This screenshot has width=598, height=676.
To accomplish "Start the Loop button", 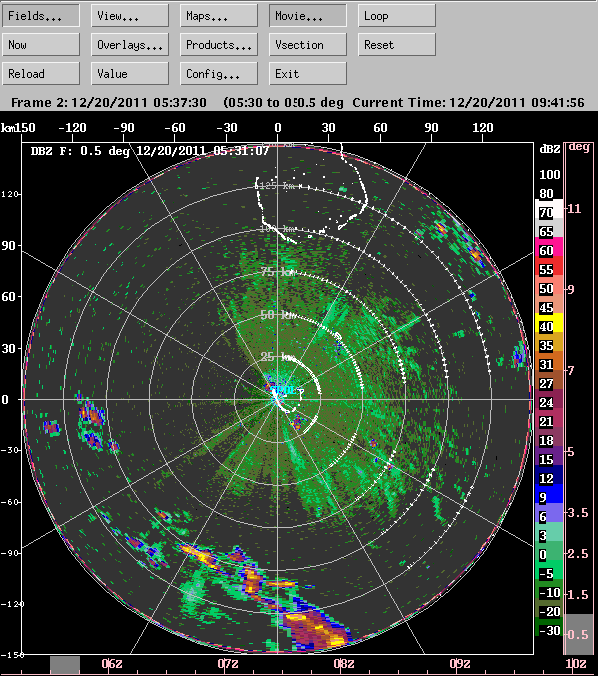I will [x=397, y=16].
